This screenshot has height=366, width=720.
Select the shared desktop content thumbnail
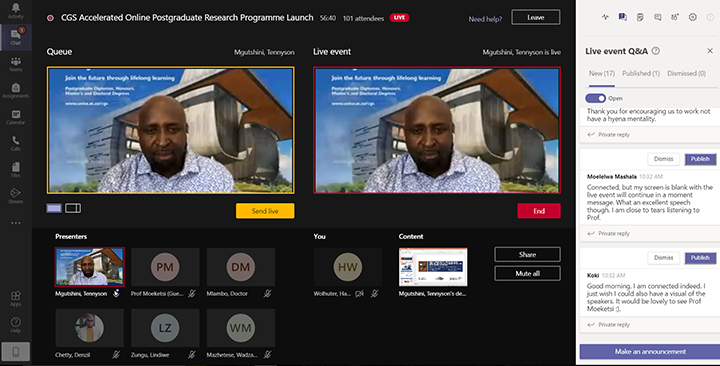(433, 267)
